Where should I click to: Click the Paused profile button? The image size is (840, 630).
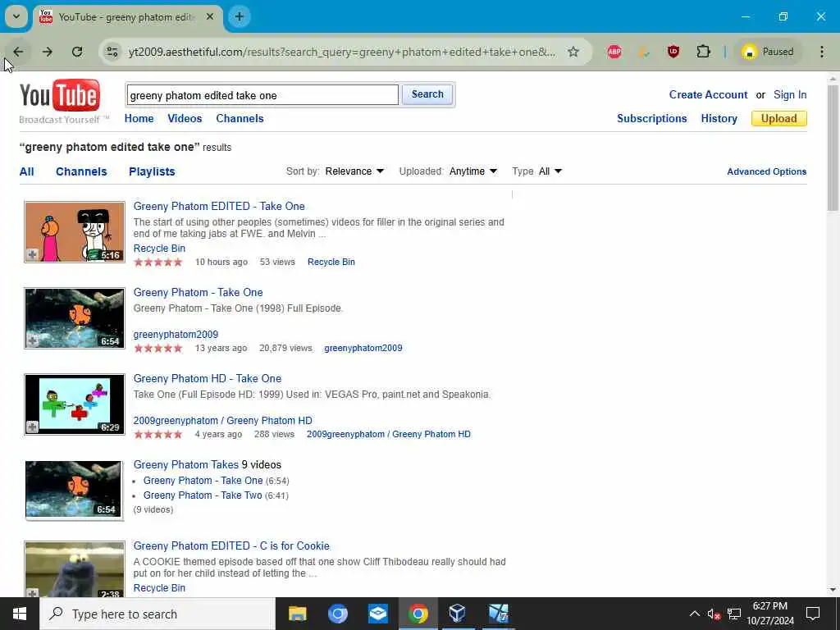point(768,52)
